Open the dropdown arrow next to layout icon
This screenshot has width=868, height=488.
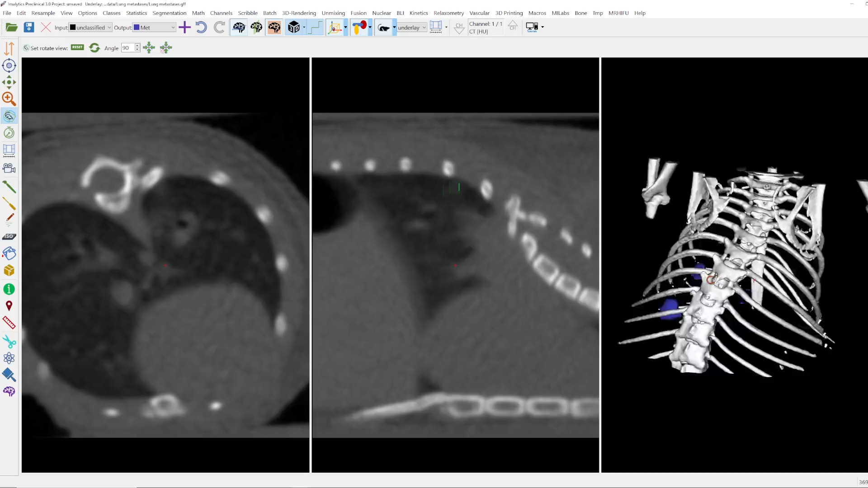click(x=446, y=28)
